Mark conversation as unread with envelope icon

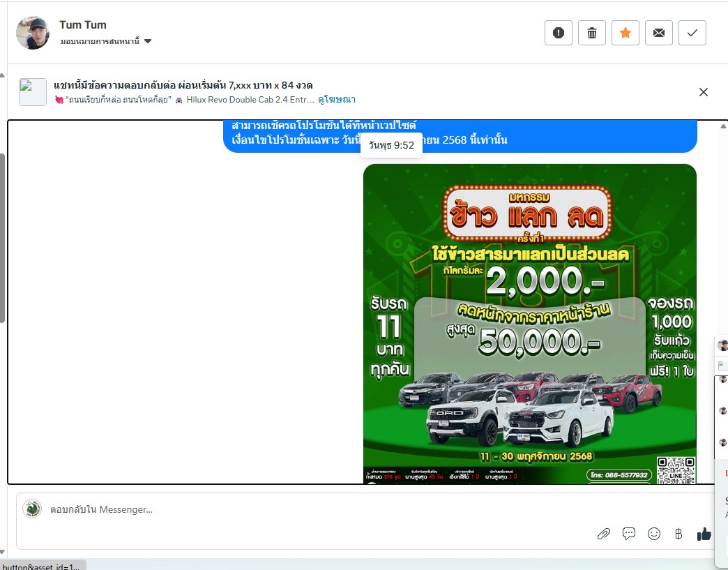658,33
